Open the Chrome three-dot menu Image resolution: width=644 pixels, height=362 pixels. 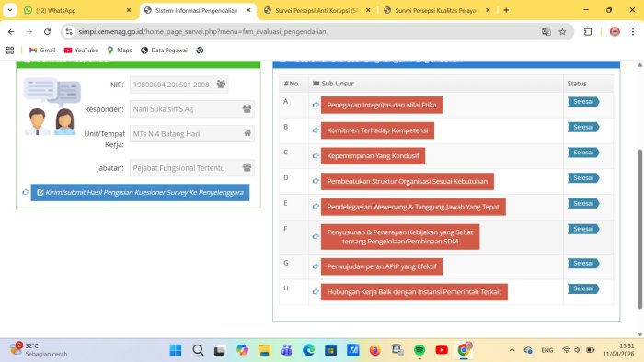tap(633, 31)
